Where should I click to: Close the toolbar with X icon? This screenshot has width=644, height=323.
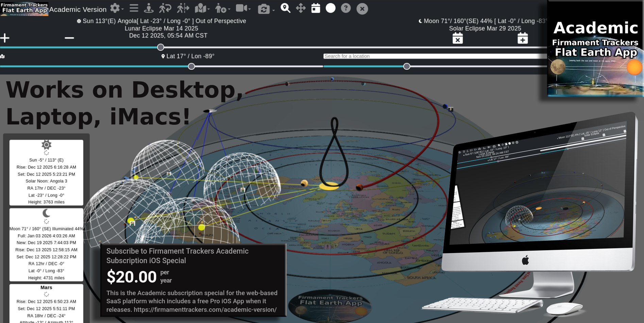[362, 9]
